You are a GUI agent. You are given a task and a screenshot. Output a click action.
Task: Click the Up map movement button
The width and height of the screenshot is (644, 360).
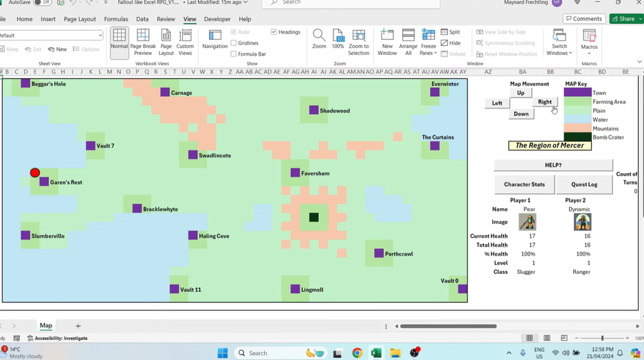click(x=520, y=93)
